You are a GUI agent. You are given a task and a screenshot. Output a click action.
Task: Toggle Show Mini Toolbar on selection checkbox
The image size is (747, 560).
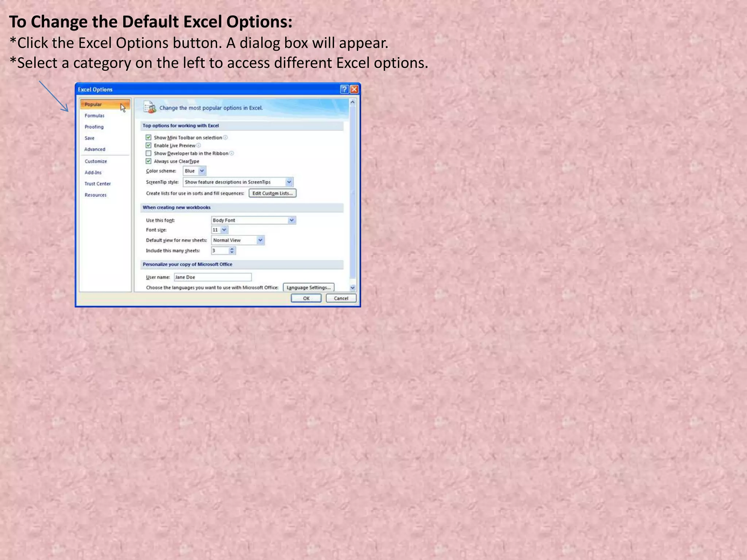148,137
